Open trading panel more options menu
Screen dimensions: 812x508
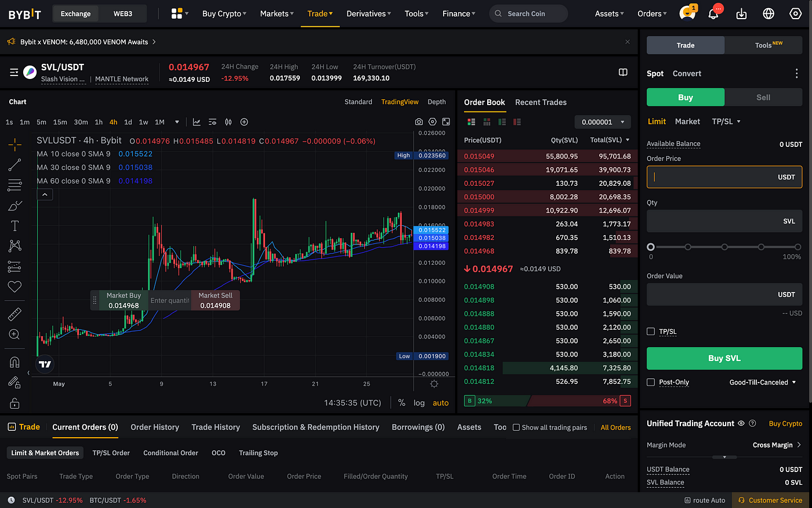coord(796,74)
